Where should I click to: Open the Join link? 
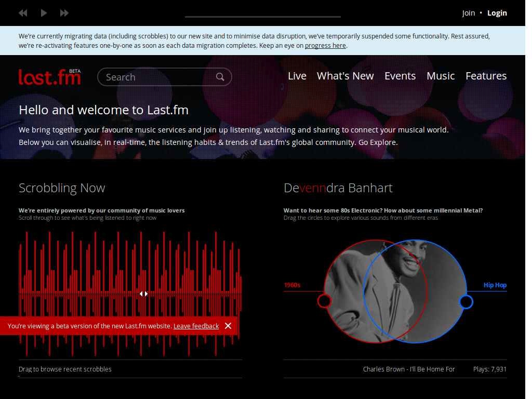coord(468,13)
